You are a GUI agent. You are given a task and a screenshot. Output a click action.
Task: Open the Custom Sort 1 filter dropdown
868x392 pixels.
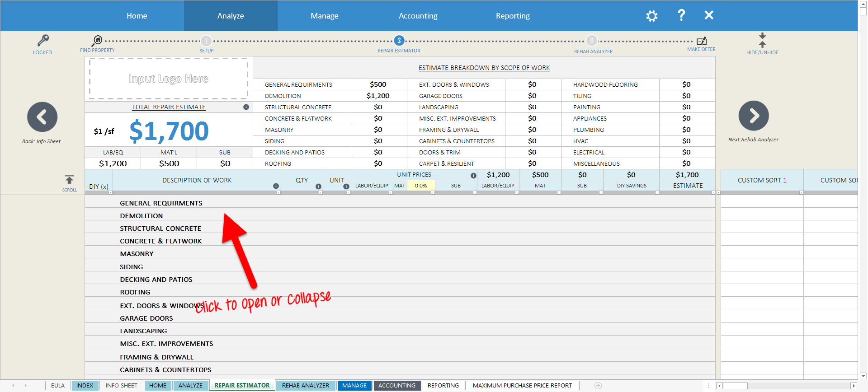(x=801, y=192)
